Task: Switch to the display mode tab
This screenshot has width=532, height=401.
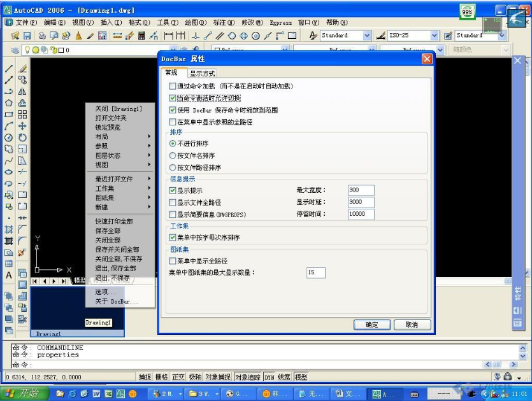Action: [202, 73]
